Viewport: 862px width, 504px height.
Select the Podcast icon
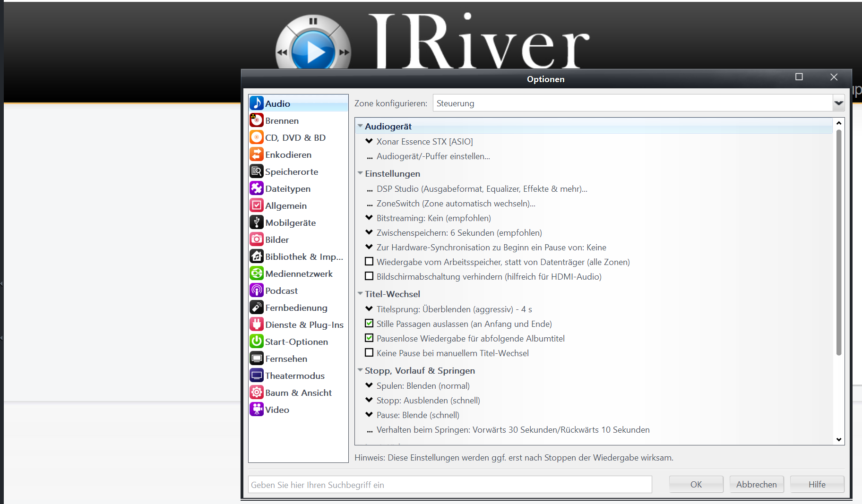[x=257, y=290]
